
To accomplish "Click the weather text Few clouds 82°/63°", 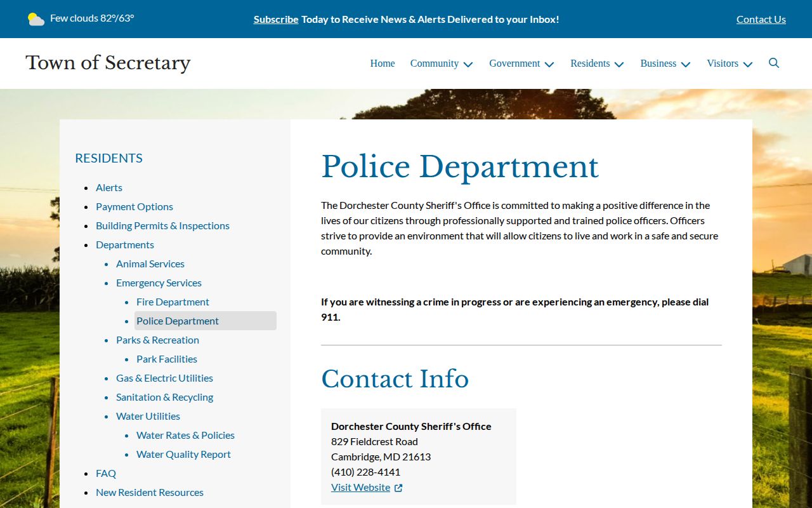I will point(92,18).
